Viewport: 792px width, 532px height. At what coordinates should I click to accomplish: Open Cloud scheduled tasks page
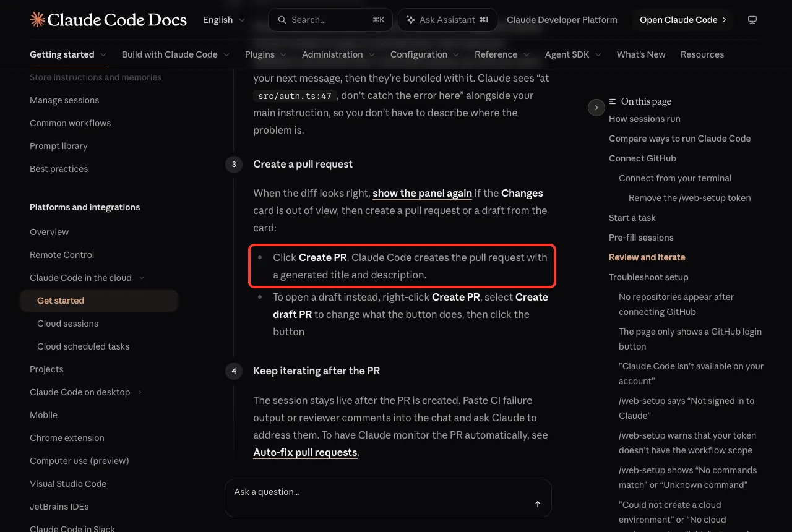[83, 346]
